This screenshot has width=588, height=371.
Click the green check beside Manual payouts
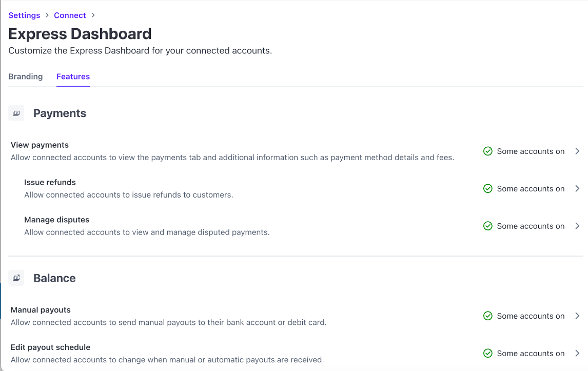pyautogui.click(x=488, y=316)
